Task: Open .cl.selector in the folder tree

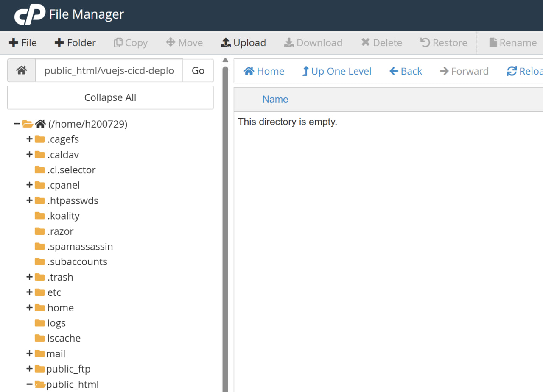Action: coord(72,170)
